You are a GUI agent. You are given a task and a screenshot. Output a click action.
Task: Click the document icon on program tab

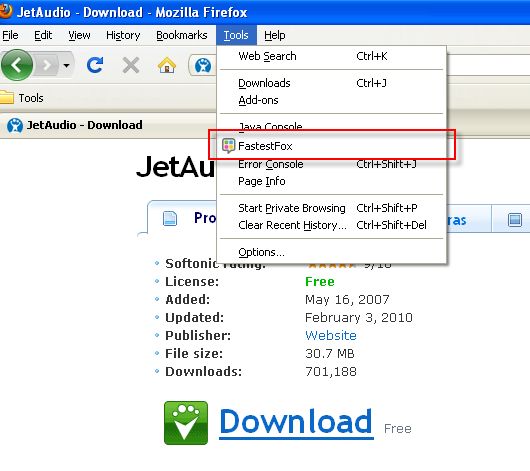[170, 218]
